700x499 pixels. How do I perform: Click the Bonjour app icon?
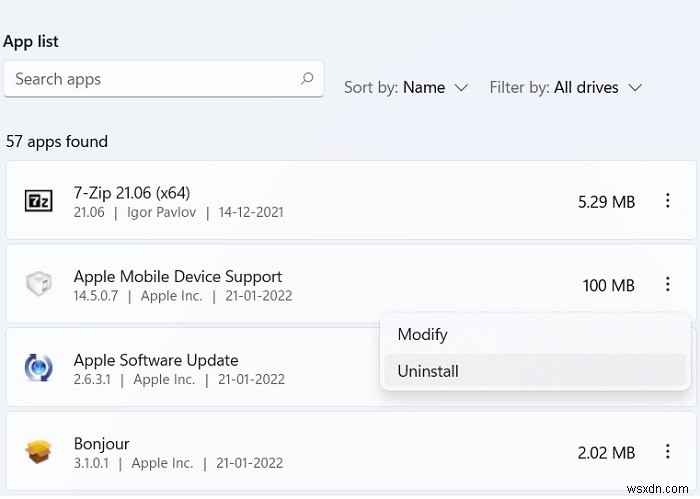pos(38,453)
